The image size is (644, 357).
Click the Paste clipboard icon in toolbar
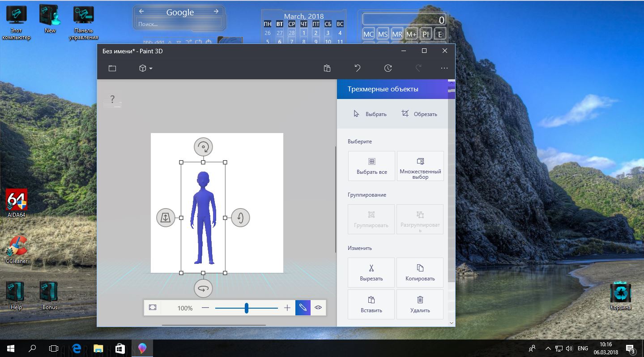[x=327, y=68]
